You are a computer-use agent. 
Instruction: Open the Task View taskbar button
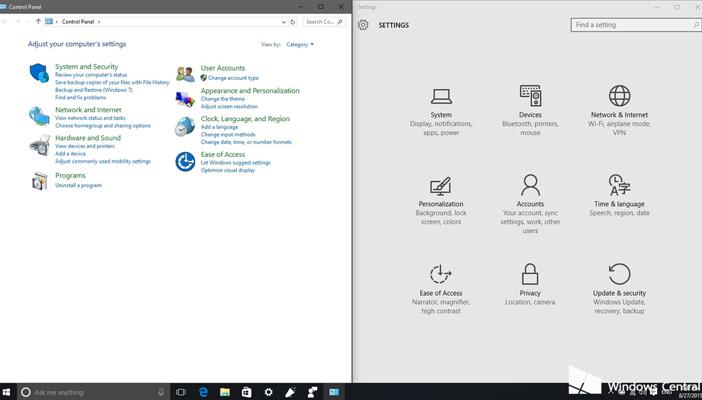click(x=181, y=392)
